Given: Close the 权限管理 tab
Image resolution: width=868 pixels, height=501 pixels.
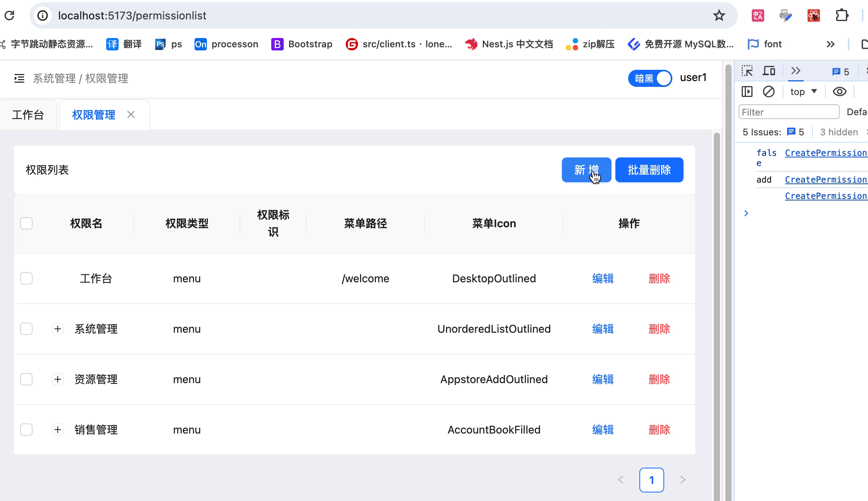Looking at the screenshot, I should coord(131,115).
